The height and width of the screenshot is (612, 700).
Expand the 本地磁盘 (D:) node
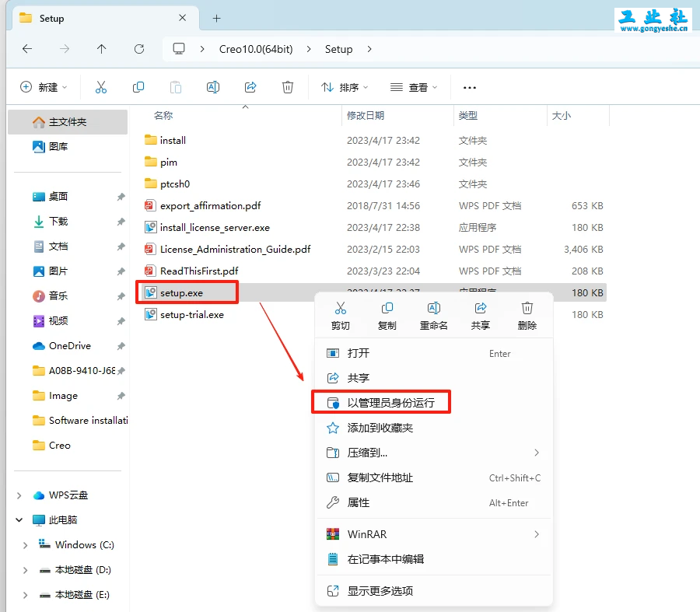click(x=26, y=570)
